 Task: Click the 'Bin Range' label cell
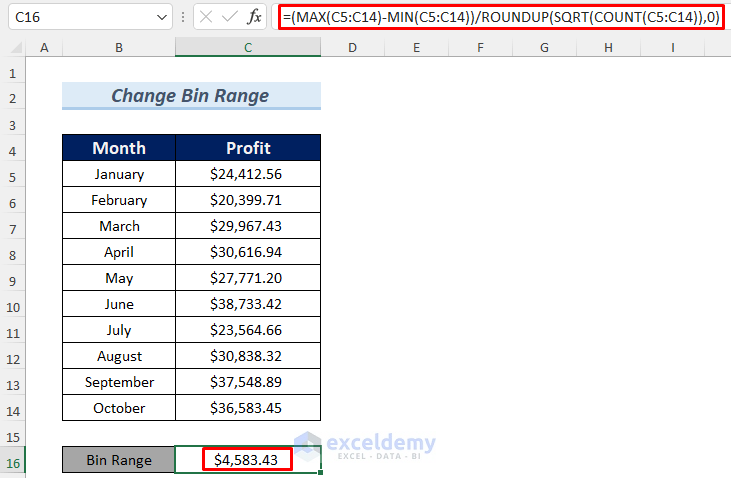(119, 460)
